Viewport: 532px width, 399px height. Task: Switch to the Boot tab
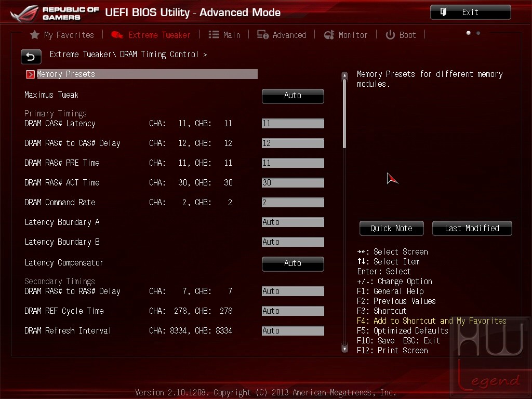click(401, 35)
